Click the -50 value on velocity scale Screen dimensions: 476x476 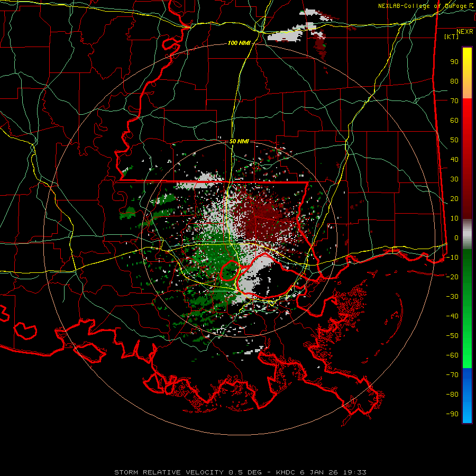[x=452, y=336]
